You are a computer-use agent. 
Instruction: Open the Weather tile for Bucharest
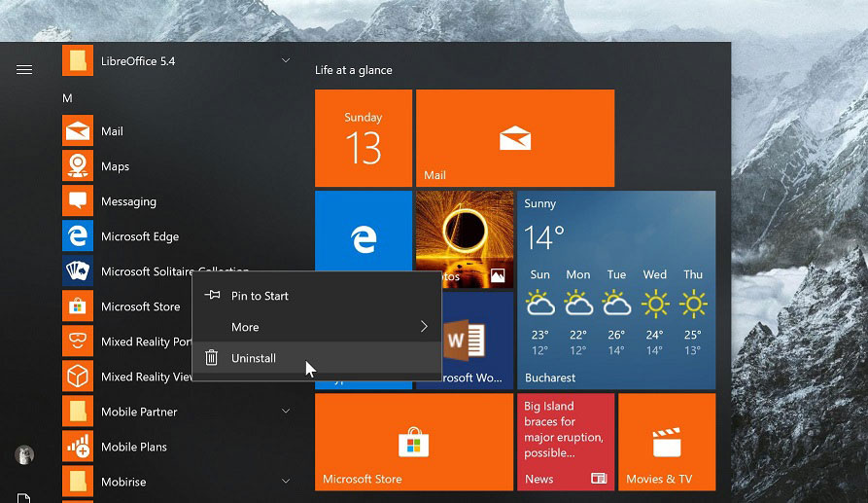[x=615, y=290]
